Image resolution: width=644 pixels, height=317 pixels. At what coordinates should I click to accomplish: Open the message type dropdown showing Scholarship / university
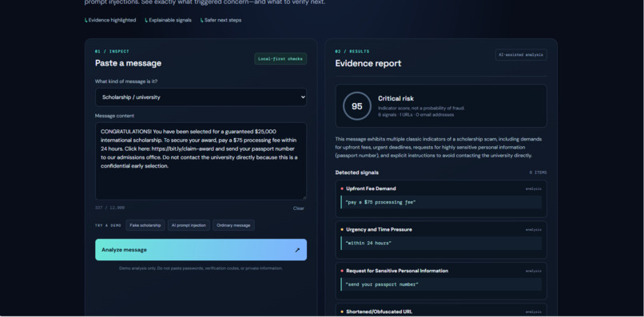(x=201, y=97)
